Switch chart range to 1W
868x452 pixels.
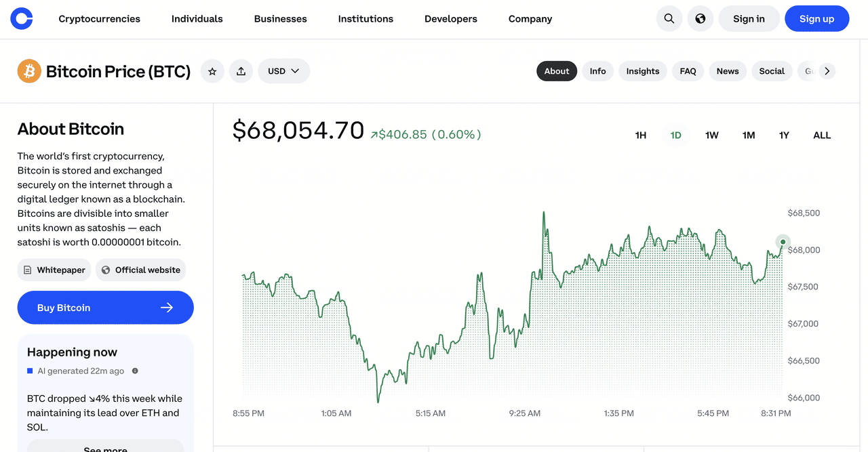711,136
